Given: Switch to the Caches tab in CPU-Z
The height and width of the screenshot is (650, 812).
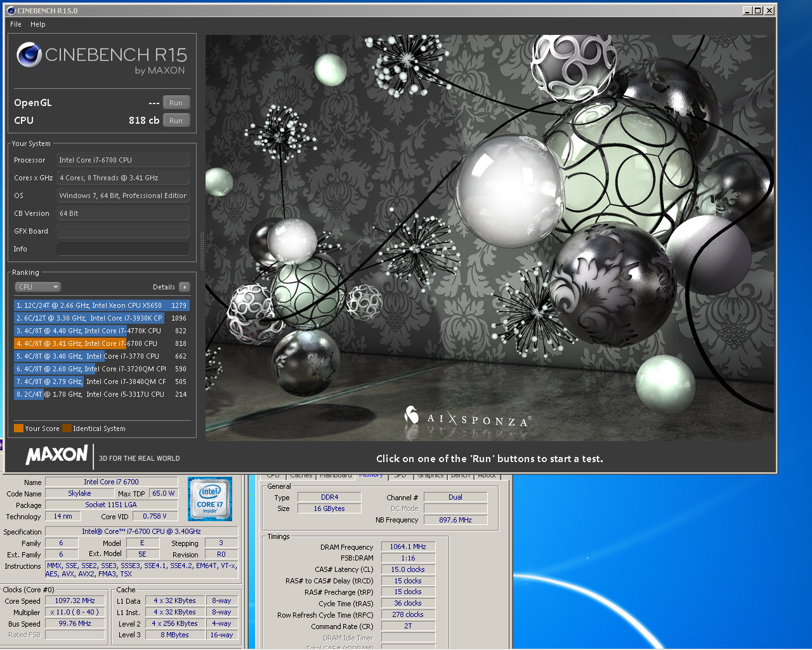Looking at the screenshot, I should coord(301,475).
